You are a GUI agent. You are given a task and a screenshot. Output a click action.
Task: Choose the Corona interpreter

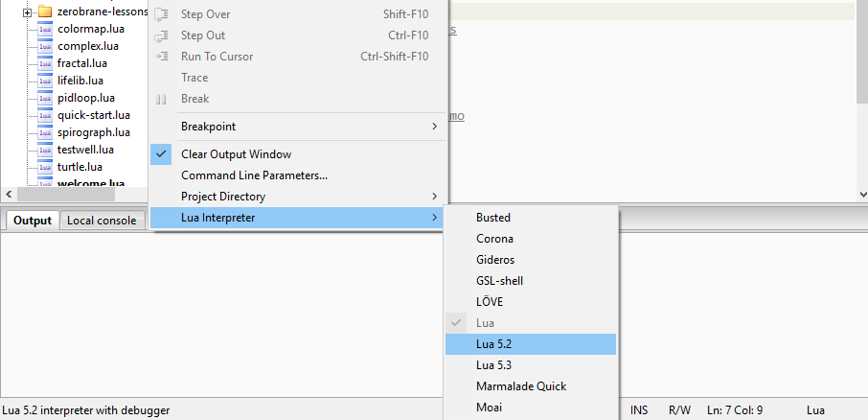(494, 239)
